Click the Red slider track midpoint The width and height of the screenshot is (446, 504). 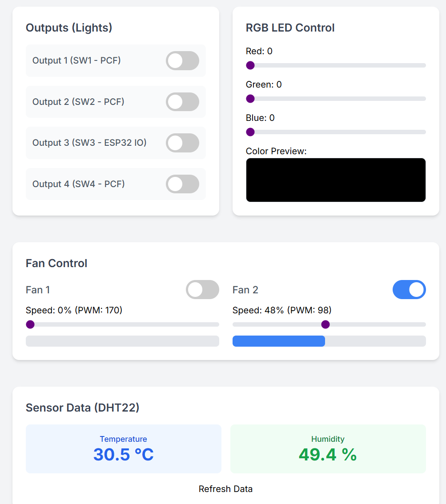pos(336,65)
